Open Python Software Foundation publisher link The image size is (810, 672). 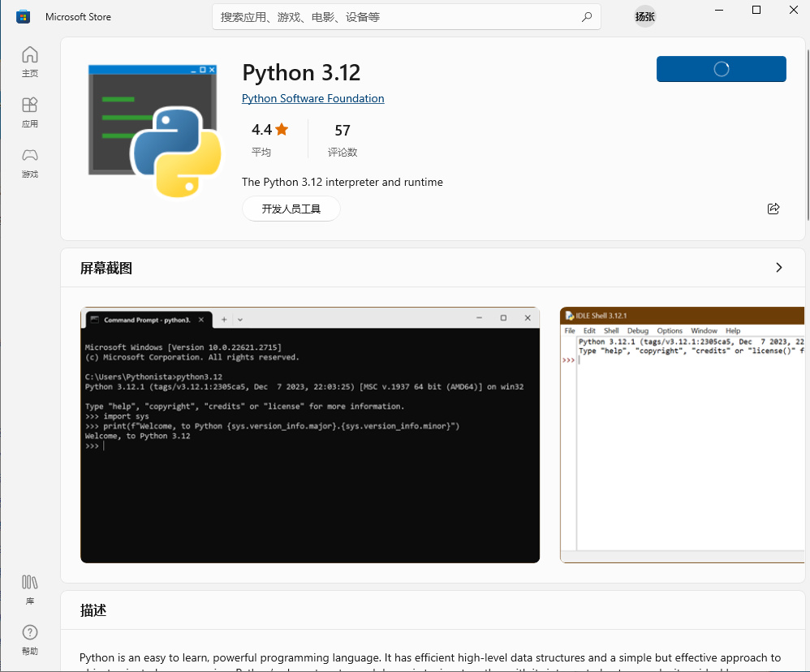pos(312,98)
